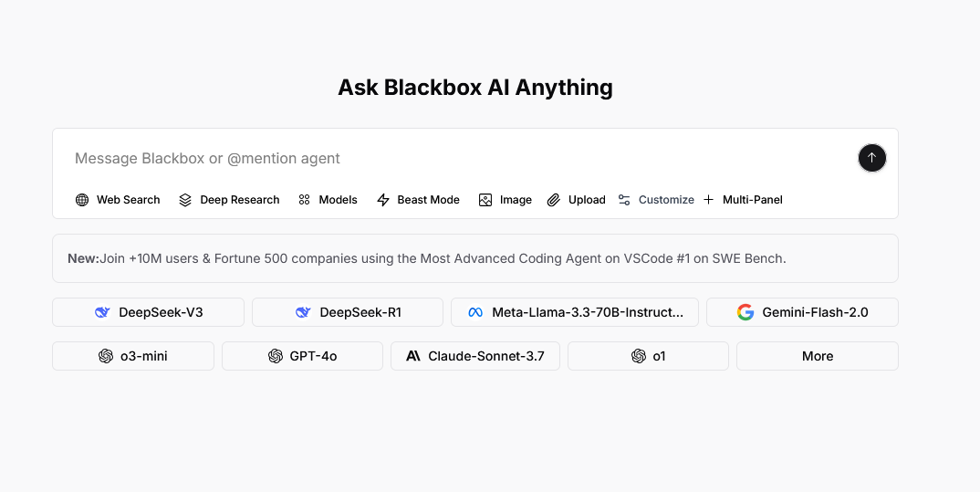Open the Multi-Panel label
The image size is (980, 492).
[753, 199]
